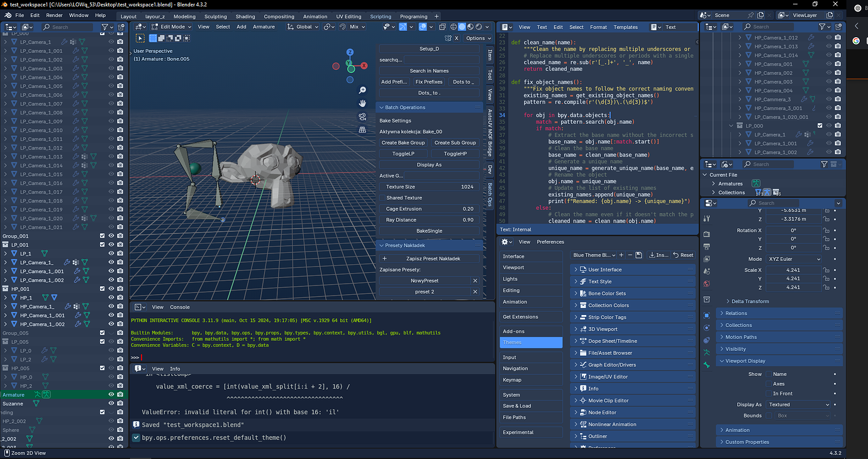Click Reset button in theme preferences
This screenshot has height=459, width=868.
(683, 255)
